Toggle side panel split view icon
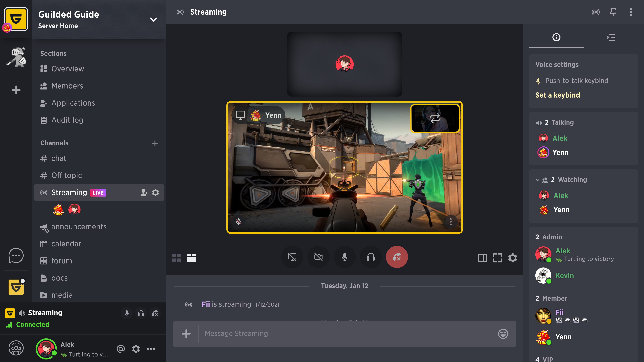This screenshot has height=362, width=644. [482, 258]
